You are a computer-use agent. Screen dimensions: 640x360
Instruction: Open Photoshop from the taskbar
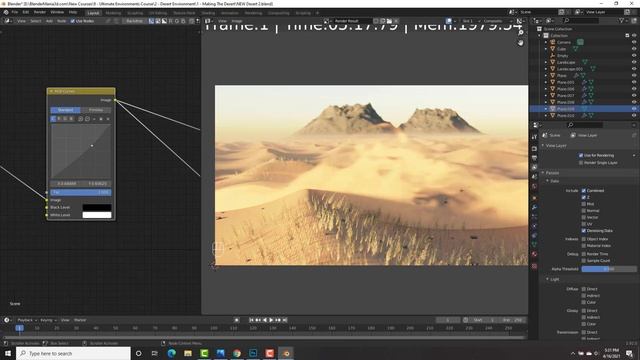pos(253,353)
